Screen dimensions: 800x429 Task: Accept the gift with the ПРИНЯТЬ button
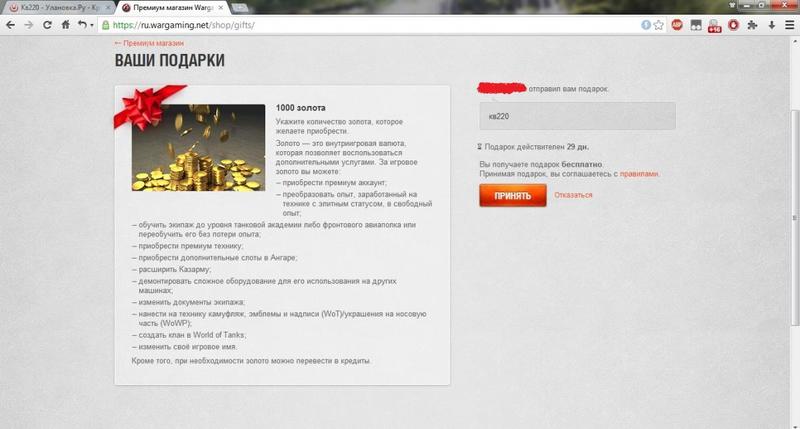click(x=513, y=195)
